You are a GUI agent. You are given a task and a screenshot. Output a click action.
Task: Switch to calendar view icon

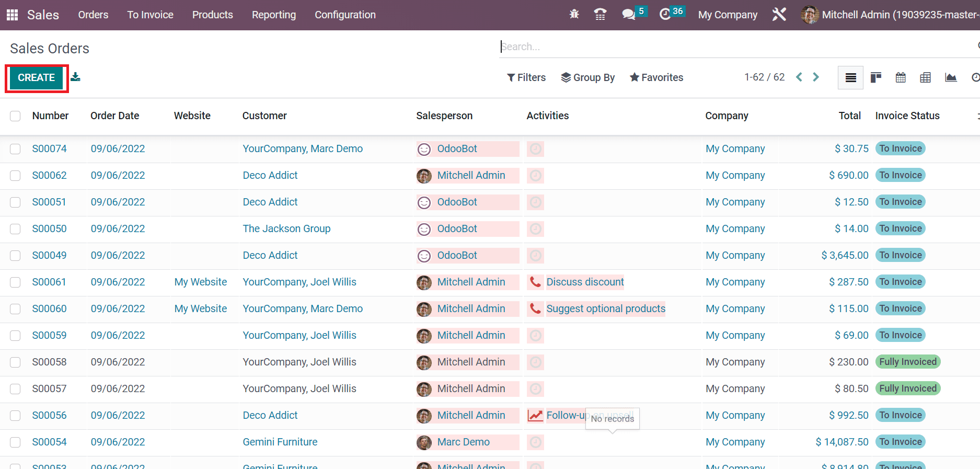pos(901,78)
